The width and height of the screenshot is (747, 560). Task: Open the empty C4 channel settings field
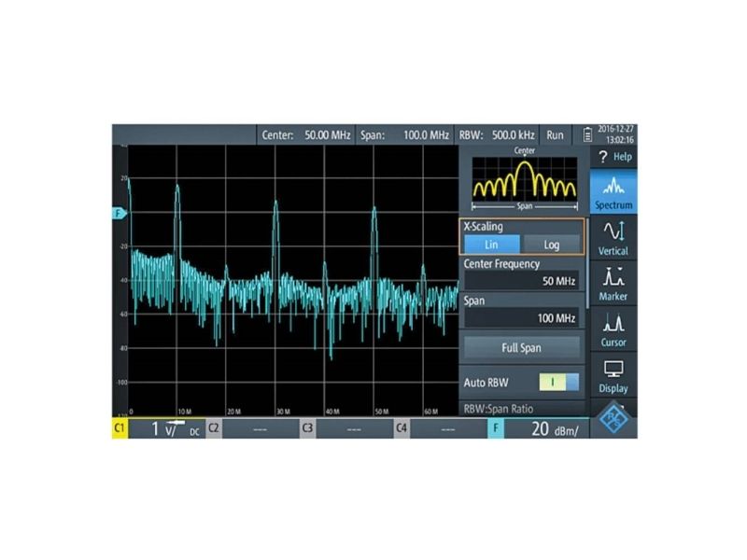(x=448, y=428)
